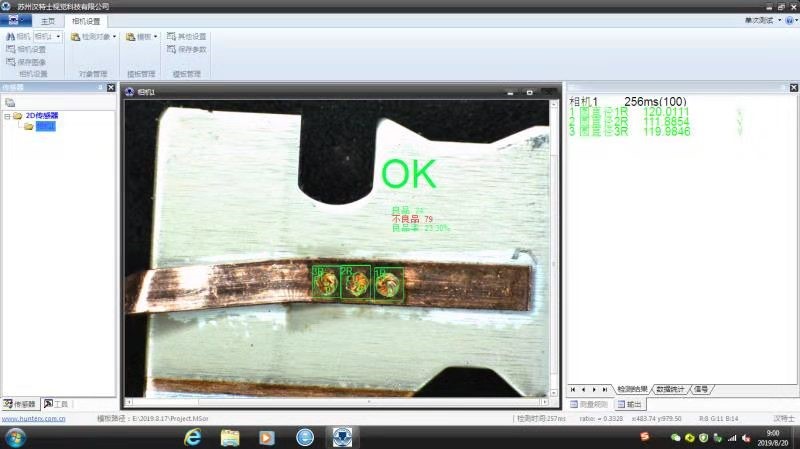Expand the 检测对象 dropdown in ribbon

[94, 37]
